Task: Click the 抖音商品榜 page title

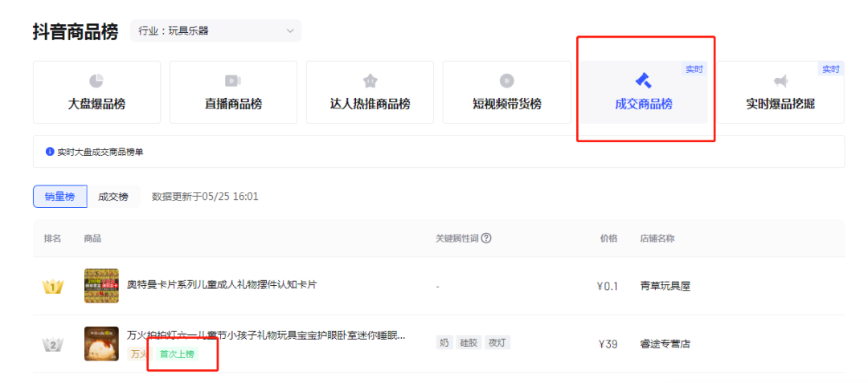Action: 76,32
